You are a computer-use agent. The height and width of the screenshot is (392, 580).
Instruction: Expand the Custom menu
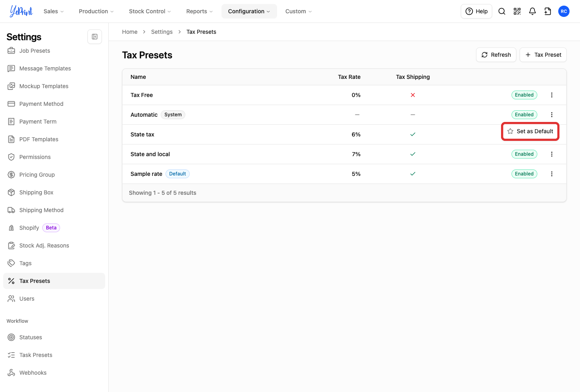(x=298, y=11)
